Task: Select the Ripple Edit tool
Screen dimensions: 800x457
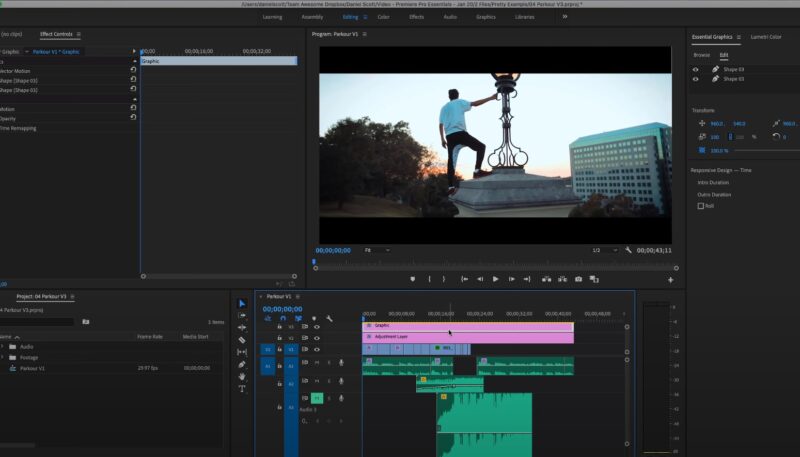Action: [242, 327]
